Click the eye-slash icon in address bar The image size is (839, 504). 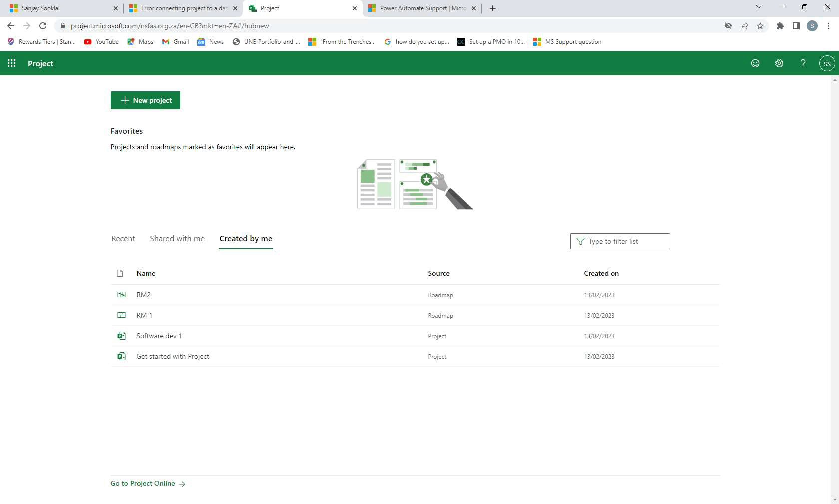(728, 26)
